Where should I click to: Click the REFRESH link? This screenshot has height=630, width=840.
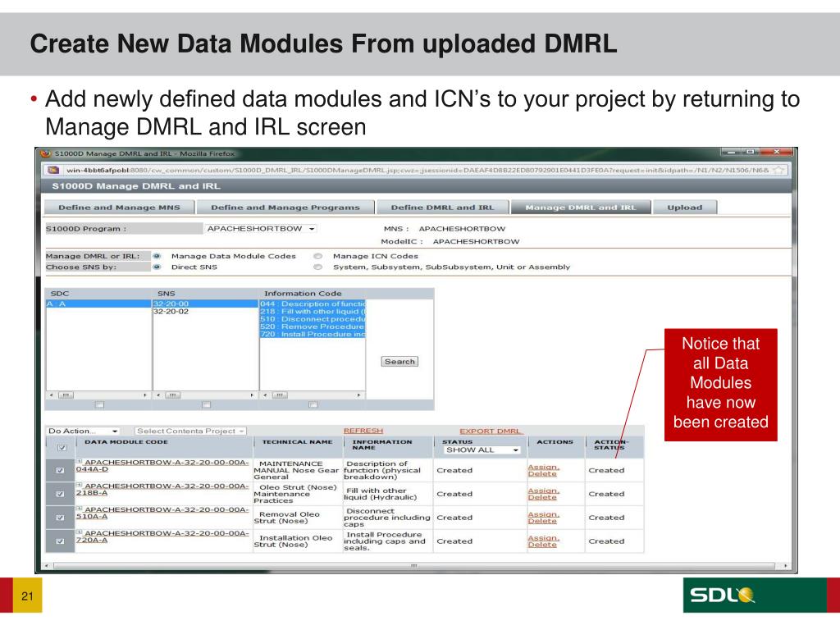[x=363, y=431]
